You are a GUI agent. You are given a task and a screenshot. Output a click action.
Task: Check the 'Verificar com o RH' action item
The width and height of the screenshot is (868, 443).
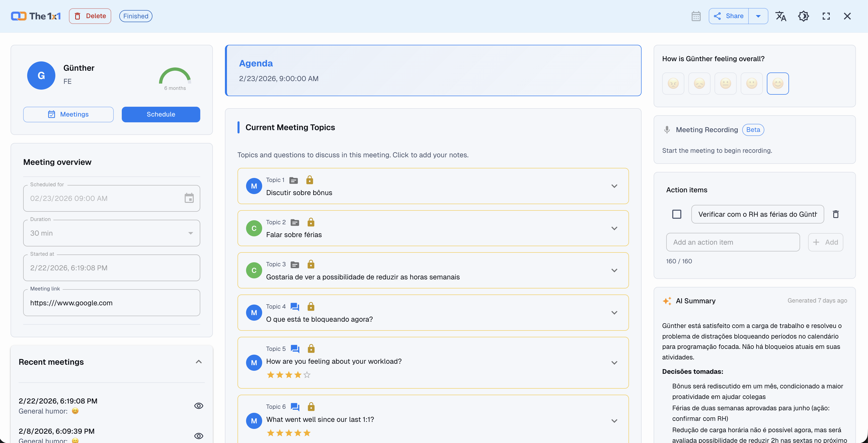tap(677, 214)
